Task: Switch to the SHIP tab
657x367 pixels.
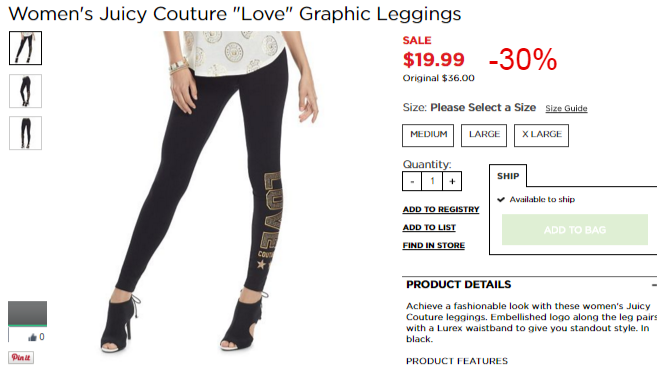Action: tap(508, 176)
